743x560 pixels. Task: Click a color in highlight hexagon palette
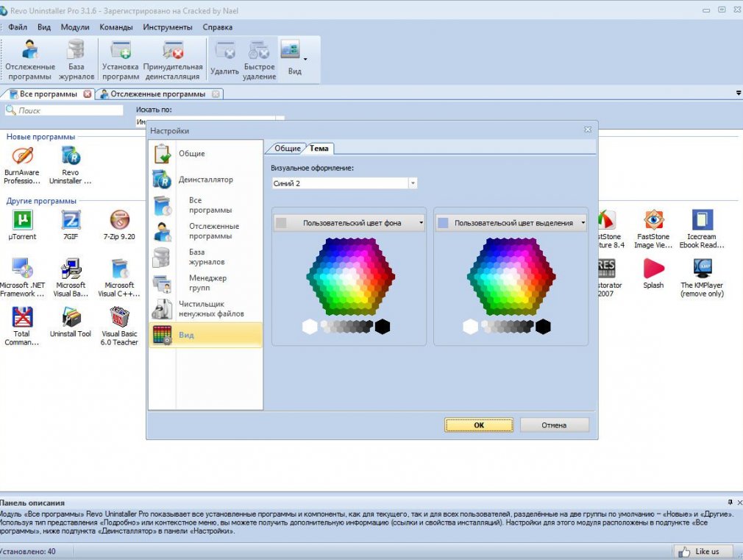tap(511, 277)
